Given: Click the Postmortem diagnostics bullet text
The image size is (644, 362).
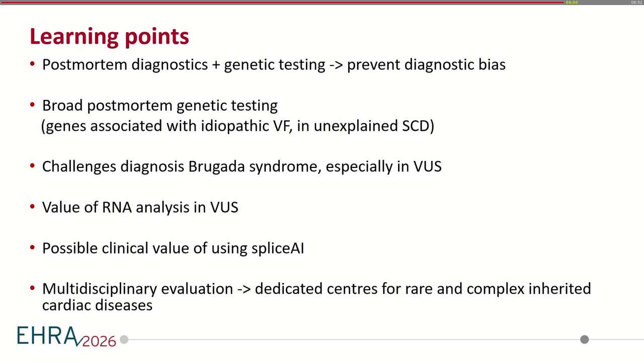Looking at the screenshot, I should pyautogui.click(x=274, y=64).
